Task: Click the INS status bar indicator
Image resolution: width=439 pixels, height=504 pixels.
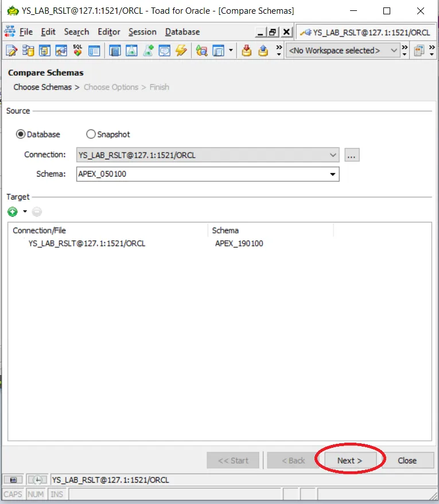Action: 57,494
